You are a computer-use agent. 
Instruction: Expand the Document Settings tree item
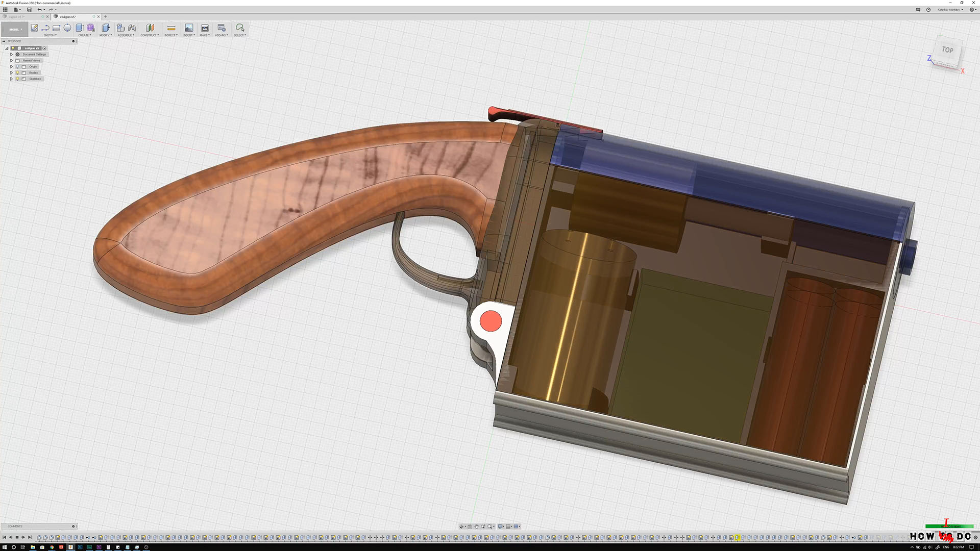point(11,54)
